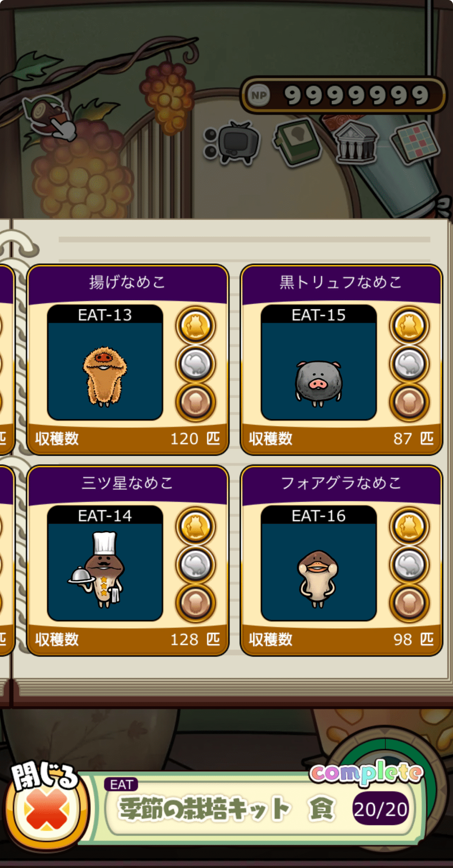Tap the log with pointing hand icon
This screenshot has width=453, height=868.
pos(50,117)
